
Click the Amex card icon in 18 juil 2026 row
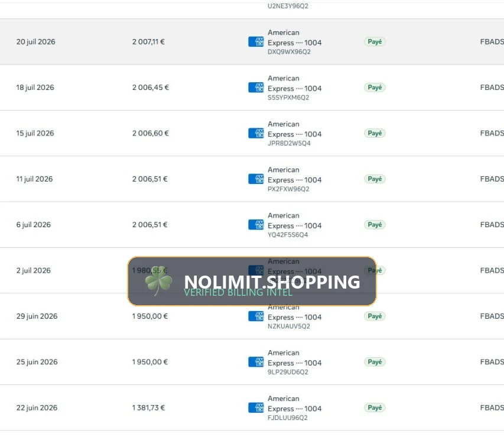(256, 88)
